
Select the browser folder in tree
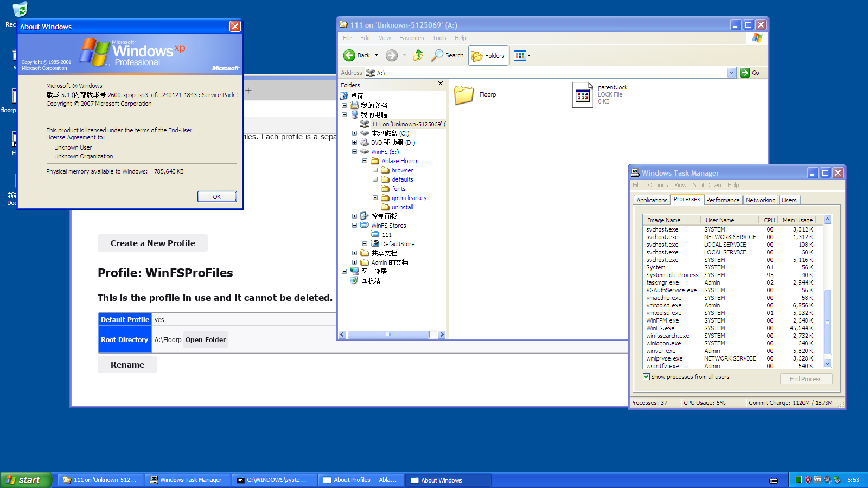402,170
